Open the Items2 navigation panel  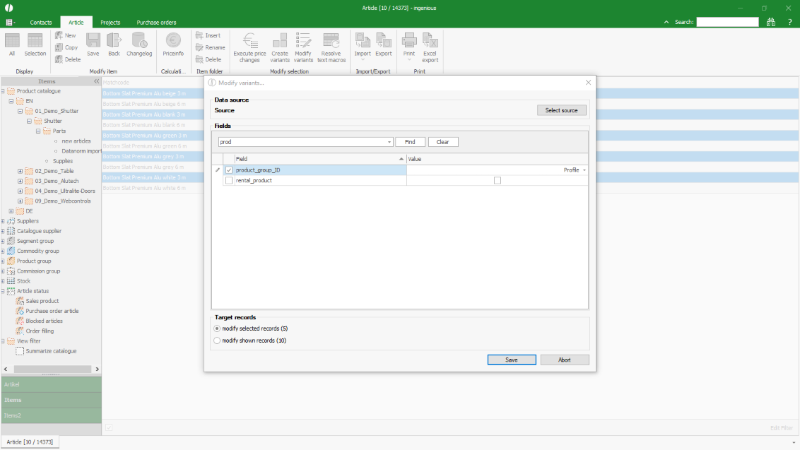[51, 415]
